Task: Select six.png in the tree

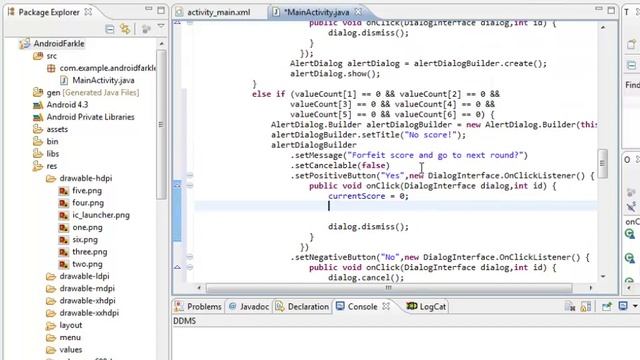Action: (85, 240)
